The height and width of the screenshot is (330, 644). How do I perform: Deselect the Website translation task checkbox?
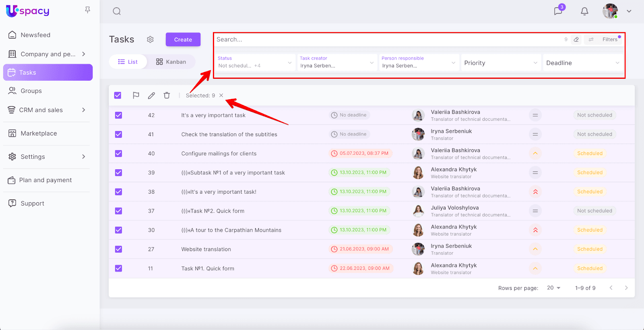[118, 249]
